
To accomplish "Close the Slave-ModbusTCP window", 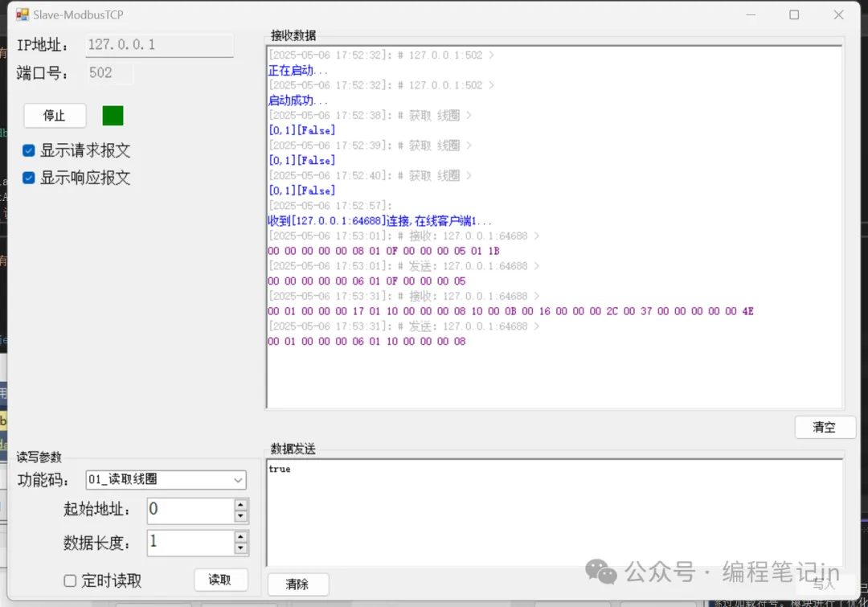I will [838, 15].
